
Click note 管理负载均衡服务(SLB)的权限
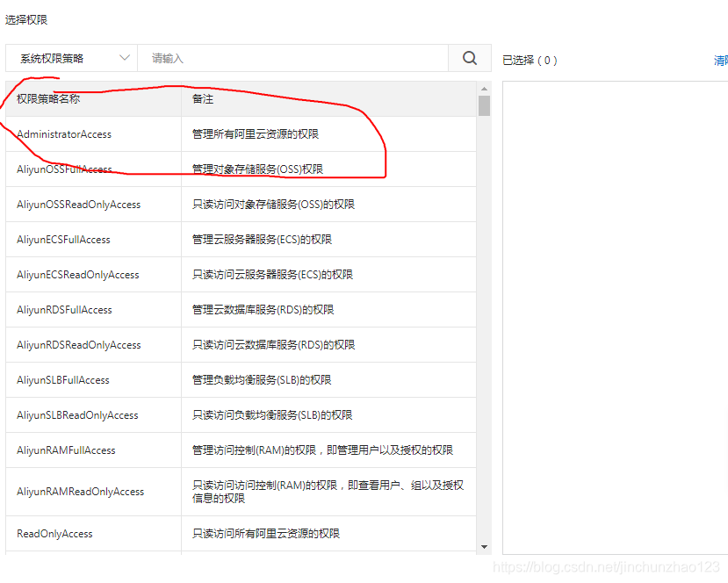point(262,380)
